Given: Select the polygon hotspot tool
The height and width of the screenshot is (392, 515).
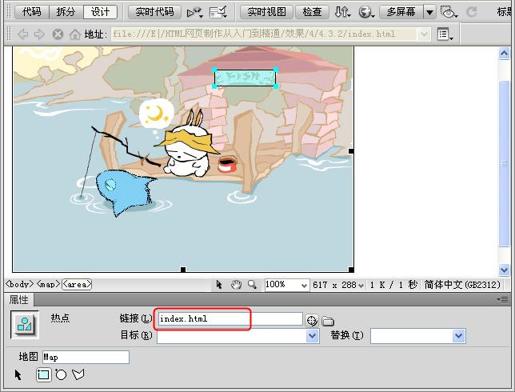Looking at the screenshot, I should click(x=78, y=375).
